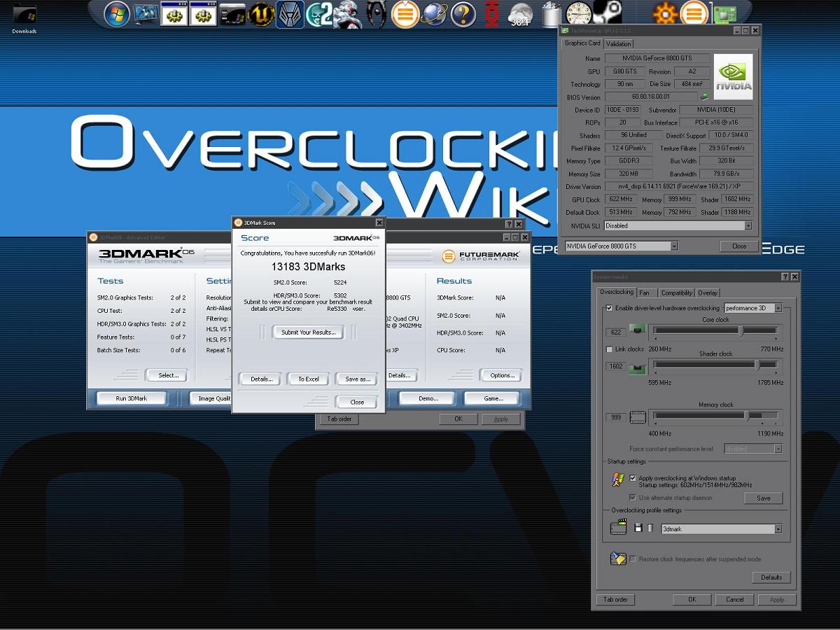The image size is (840, 630).
Task: Click Defaults in System tweaks
Action: coord(771,577)
